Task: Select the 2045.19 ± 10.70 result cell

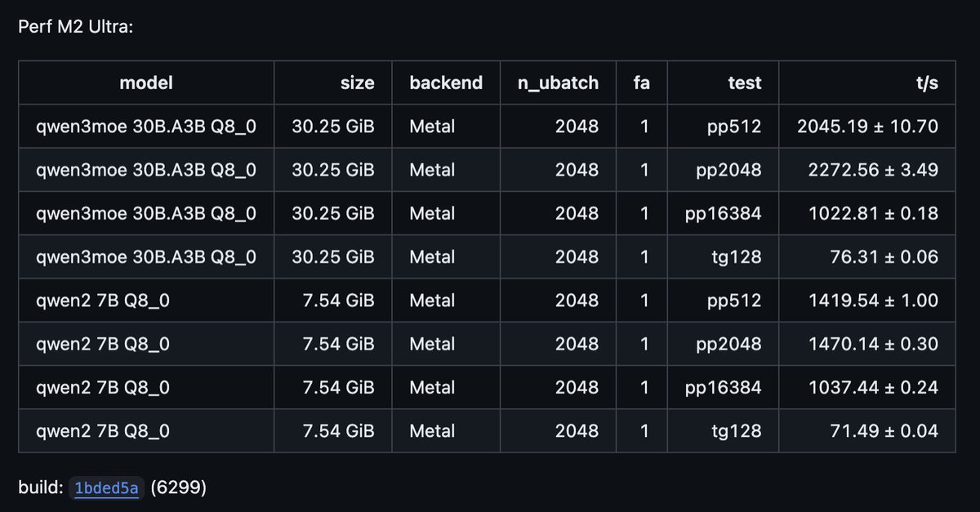Action: tap(867, 127)
